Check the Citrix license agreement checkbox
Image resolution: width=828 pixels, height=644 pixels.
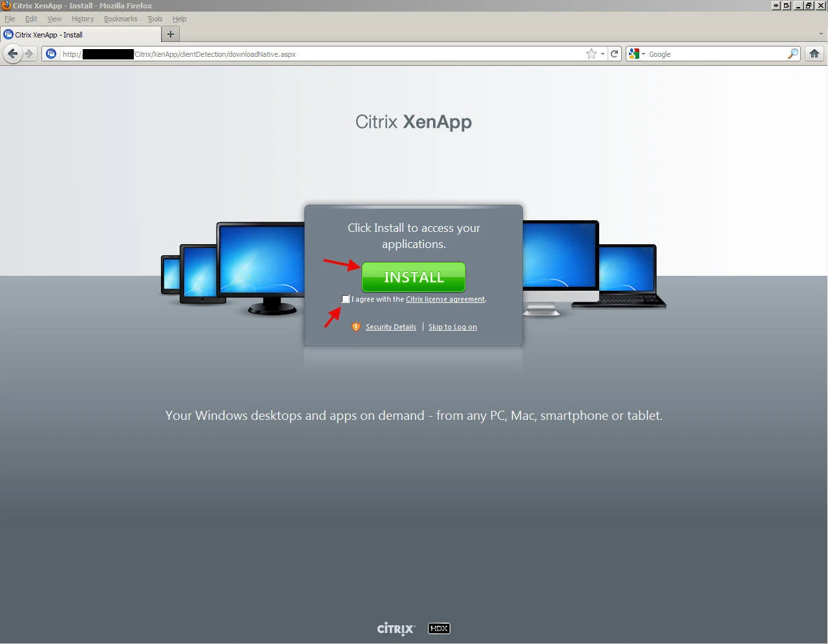[x=346, y=299]
